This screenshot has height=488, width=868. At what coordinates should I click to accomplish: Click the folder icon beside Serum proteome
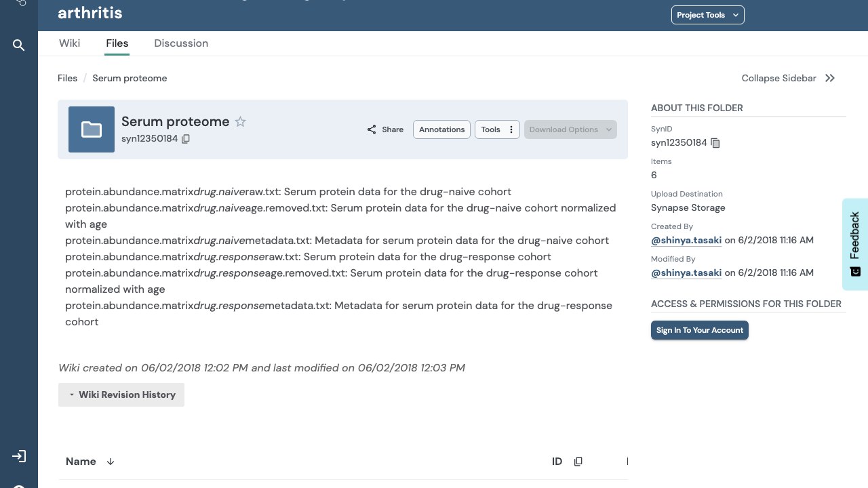coord(92,129)
